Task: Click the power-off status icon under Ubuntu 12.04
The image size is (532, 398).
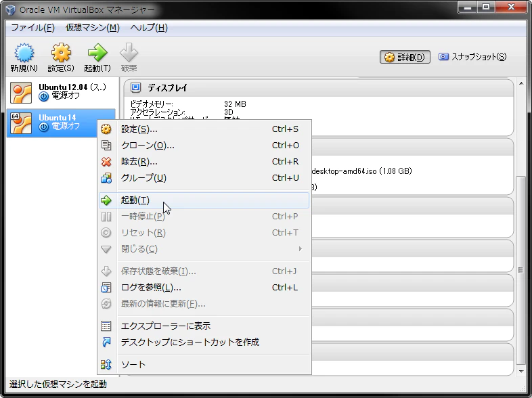Action: point(43,97)
